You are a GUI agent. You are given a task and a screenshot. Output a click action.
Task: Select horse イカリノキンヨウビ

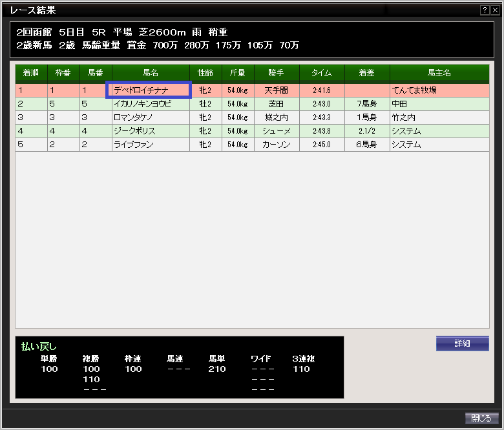pos(151,104)
